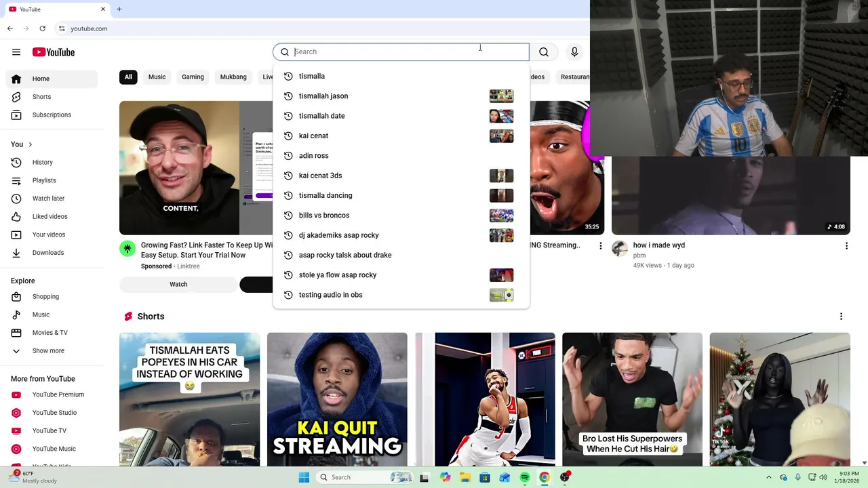Open File Explorer from the taskbar
The width and height of the screenshot is (868, 488).
465,477
